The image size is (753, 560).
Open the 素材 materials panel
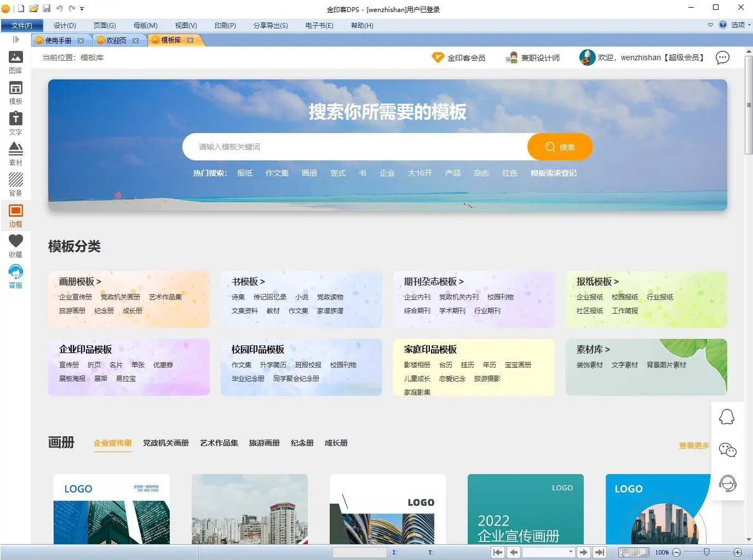15,154
